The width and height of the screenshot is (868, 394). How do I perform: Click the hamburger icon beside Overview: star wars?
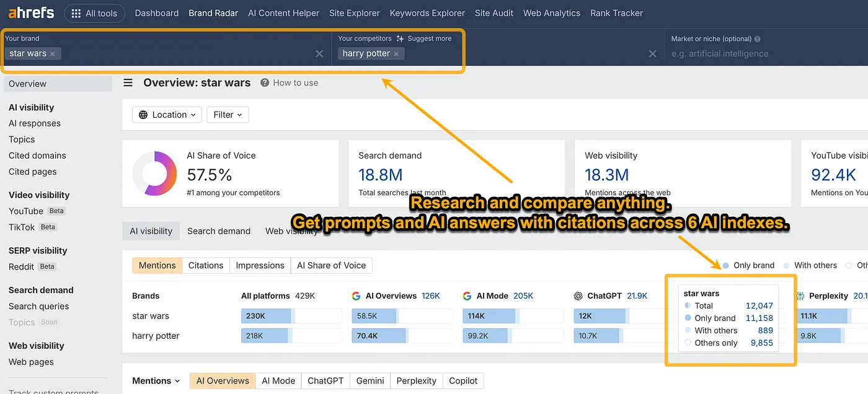pos(128,82)
